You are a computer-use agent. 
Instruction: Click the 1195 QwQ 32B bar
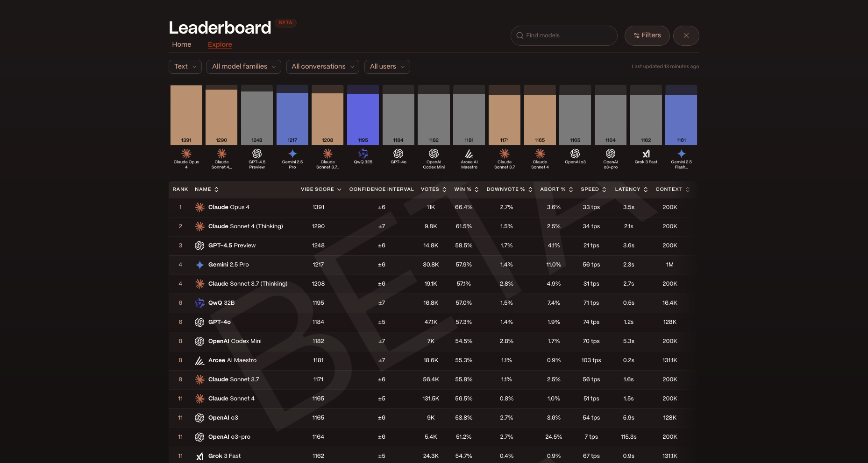(x=363, y=119)
